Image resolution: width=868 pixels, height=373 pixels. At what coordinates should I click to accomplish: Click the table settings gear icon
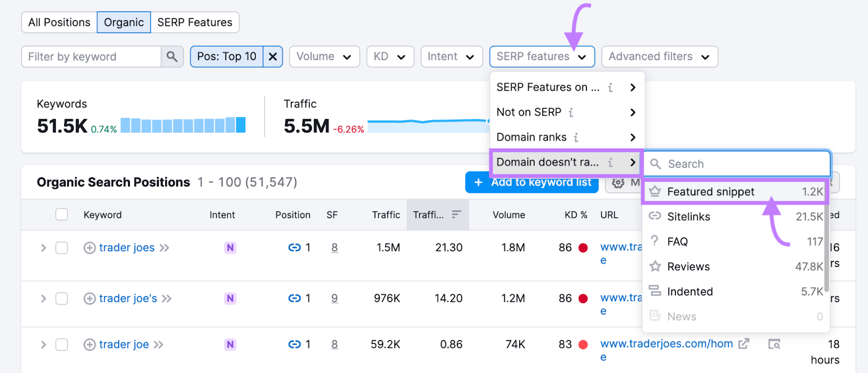(618, 183)
